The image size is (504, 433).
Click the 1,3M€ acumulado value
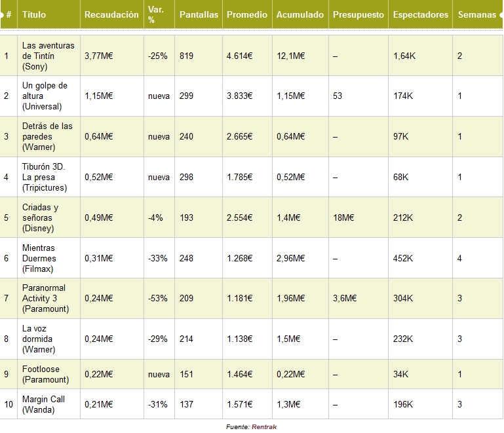tap(288, 404)
